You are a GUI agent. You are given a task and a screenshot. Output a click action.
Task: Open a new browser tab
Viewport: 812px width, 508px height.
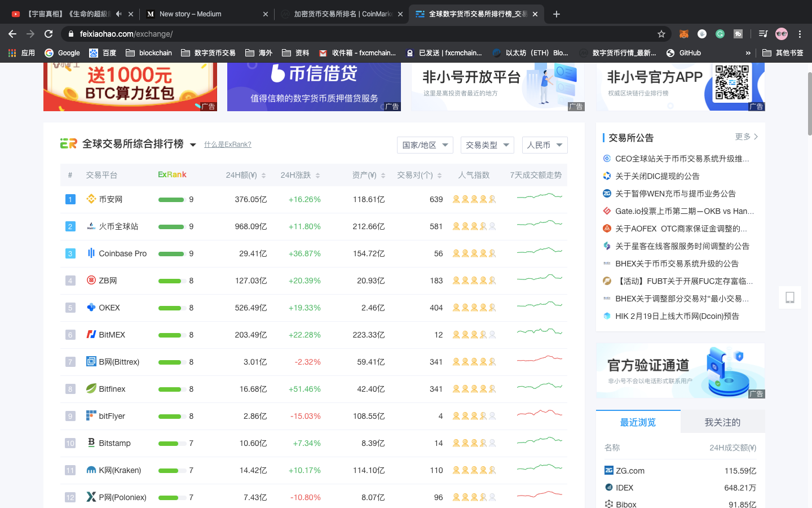coord(557,14)
